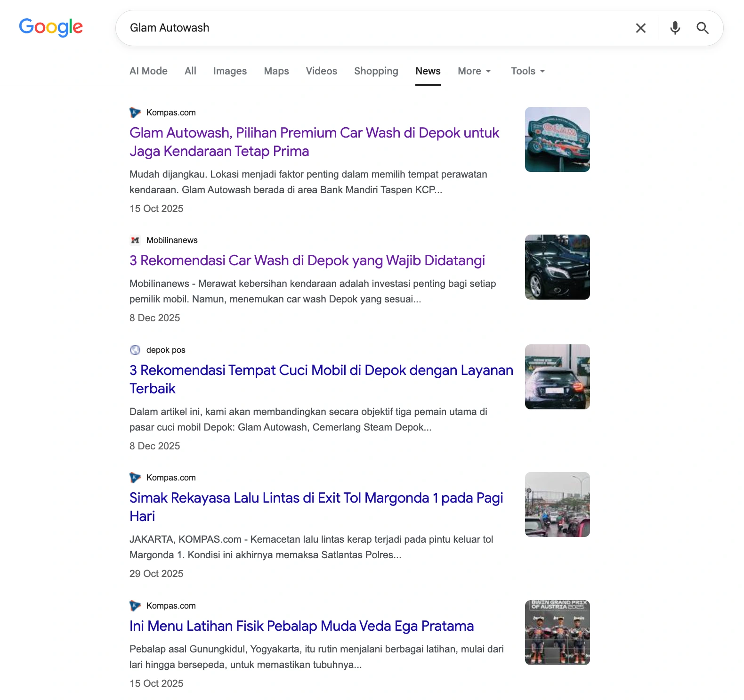Click the depok pos source name
This screenshot has height=700, width=744.
click(x=166, y=350)
